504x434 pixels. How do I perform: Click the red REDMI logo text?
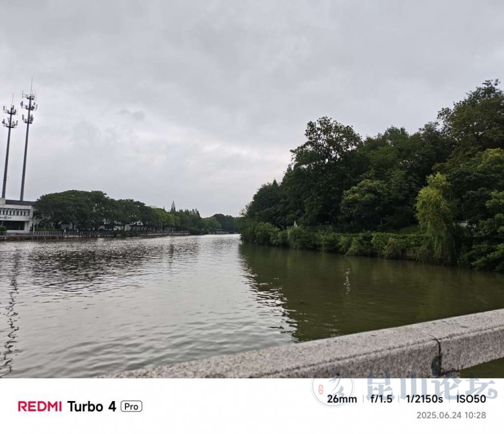[39, 406]
